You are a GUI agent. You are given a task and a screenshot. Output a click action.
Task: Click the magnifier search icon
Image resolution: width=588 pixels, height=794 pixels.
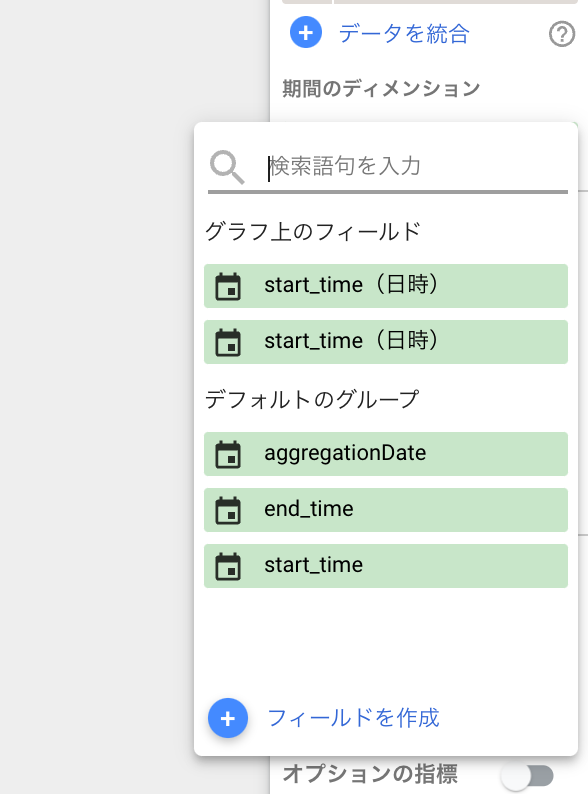227,167
